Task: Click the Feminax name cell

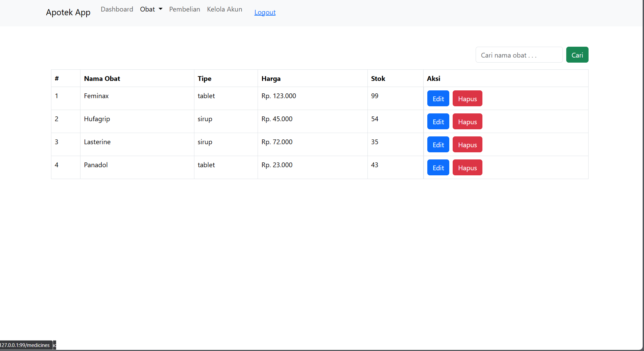Action: coord(96,96)
